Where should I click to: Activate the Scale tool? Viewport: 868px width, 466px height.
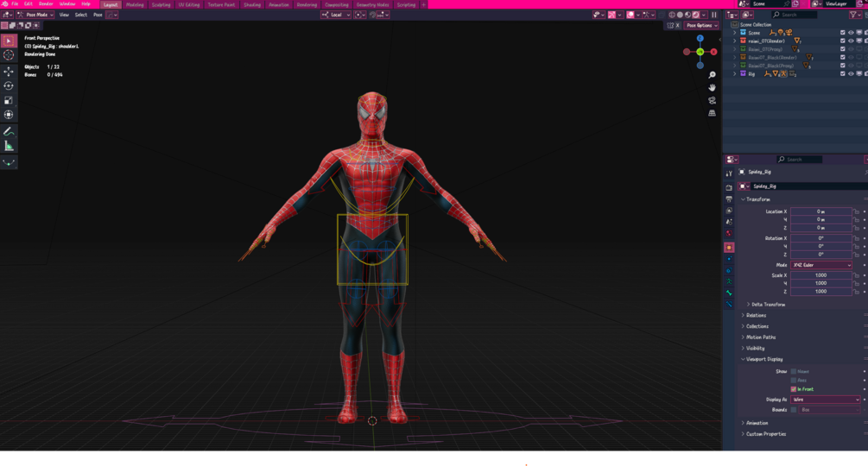pyautogui.click(x=9, y=100)
